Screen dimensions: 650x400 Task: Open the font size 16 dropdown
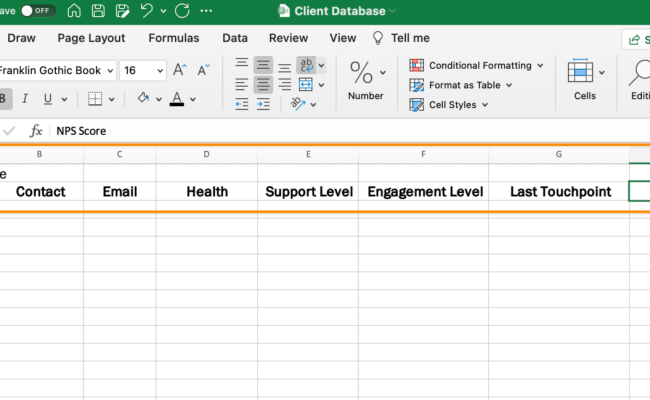coord(160,71)
